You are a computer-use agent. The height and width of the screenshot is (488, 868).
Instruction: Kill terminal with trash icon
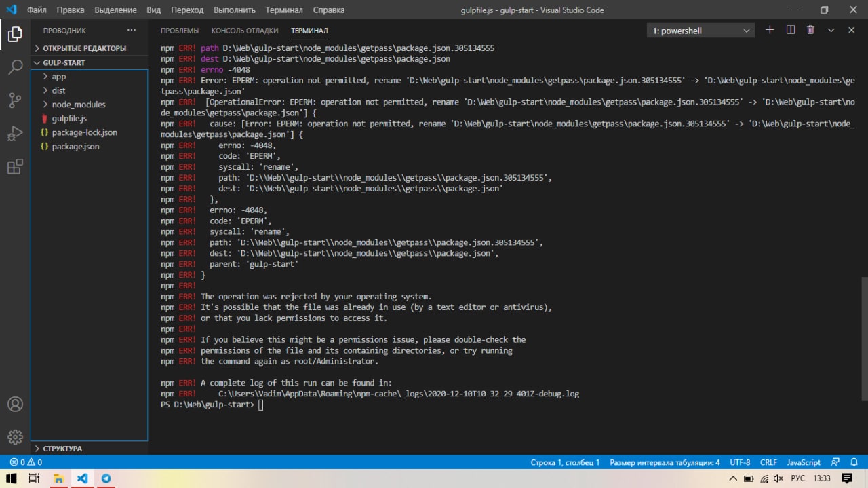pos(810,30)
